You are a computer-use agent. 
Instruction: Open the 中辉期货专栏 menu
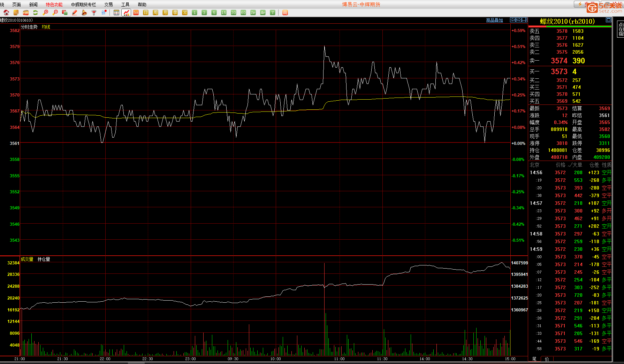click(x=83, y=5)
